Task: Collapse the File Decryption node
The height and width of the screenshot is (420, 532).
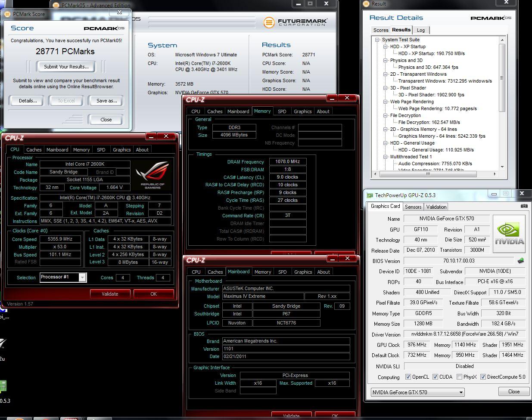Action: [x=386, y=115]
